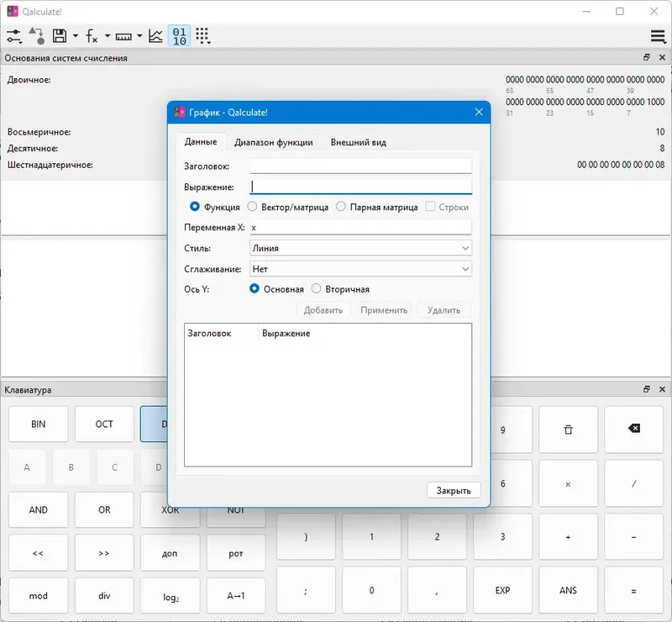The width and height of the screenshot is (672, 622).
Task: Open the Стиль dropdown showing Линия
Action: (x=361, y=248)
